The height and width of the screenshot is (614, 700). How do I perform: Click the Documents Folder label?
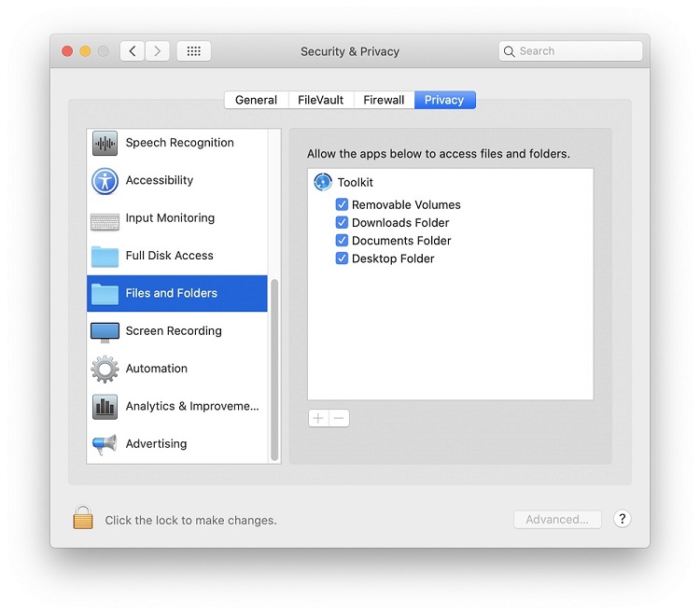401,241
